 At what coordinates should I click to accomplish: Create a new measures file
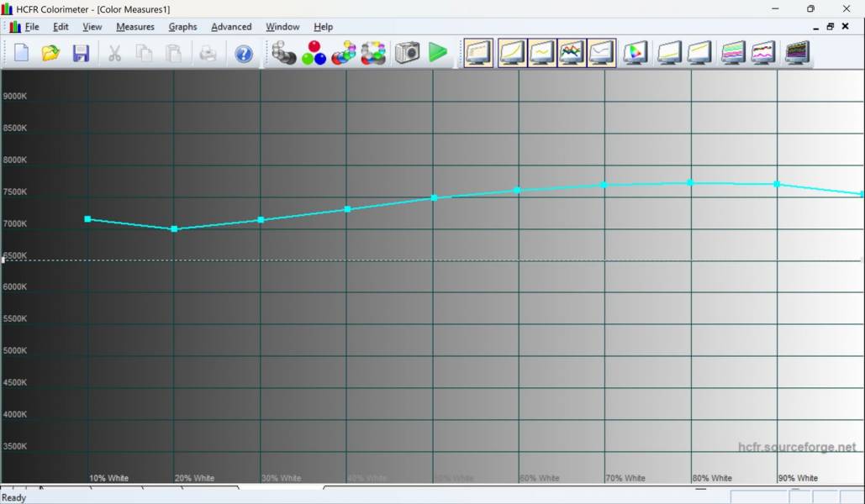point(22,53)
